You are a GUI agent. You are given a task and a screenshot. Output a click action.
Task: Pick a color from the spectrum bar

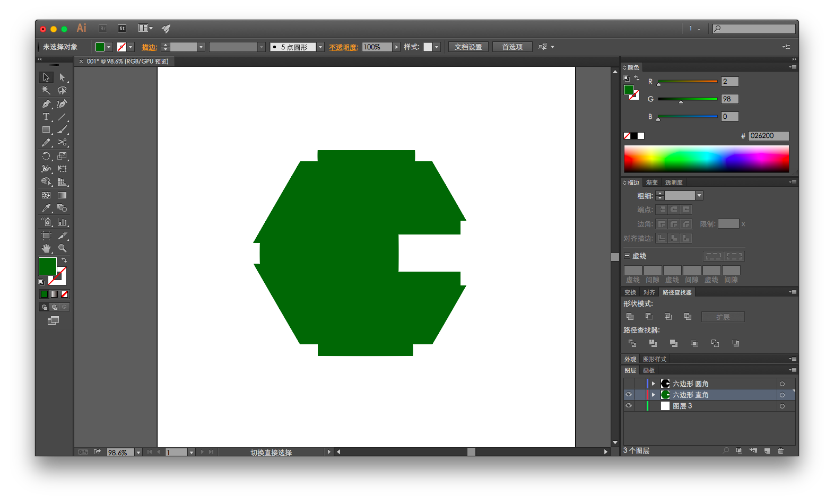(707, 159)
